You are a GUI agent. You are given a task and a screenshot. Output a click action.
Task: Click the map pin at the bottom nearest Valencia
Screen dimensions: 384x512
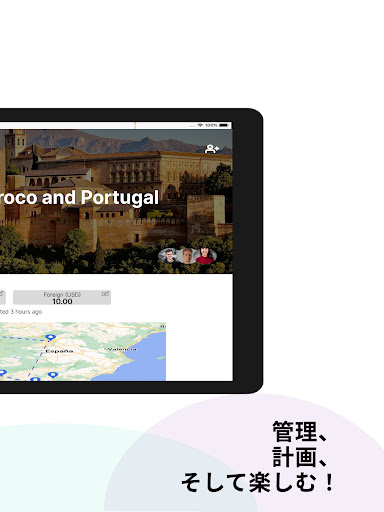[53, 375]
